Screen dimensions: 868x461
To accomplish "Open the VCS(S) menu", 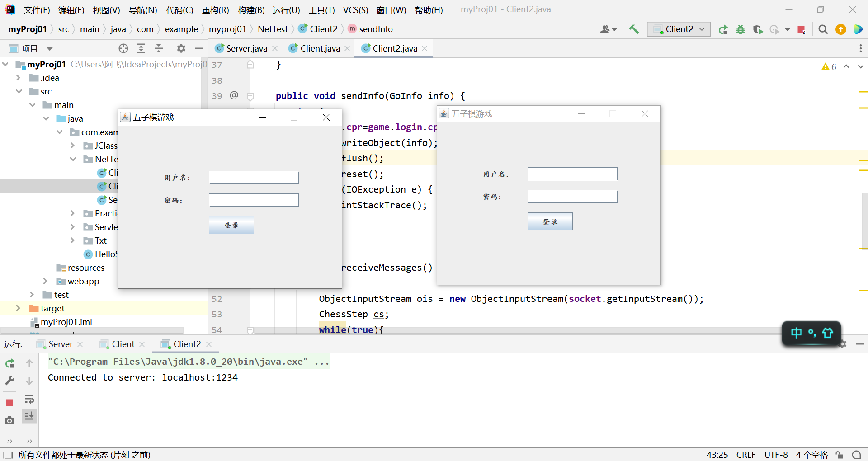I will (x=355, y=10).
